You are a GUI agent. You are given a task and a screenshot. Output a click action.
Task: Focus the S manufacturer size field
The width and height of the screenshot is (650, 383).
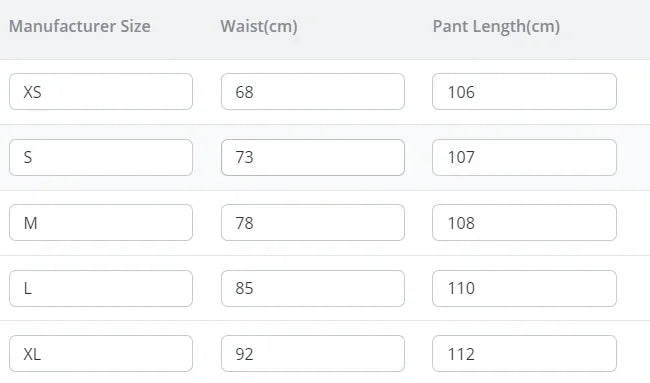click(101, 158)
